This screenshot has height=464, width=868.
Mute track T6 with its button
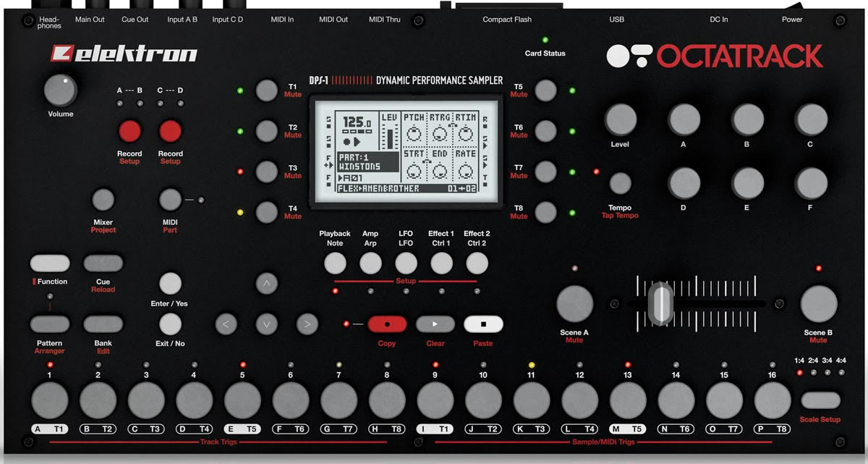point(546,131)
